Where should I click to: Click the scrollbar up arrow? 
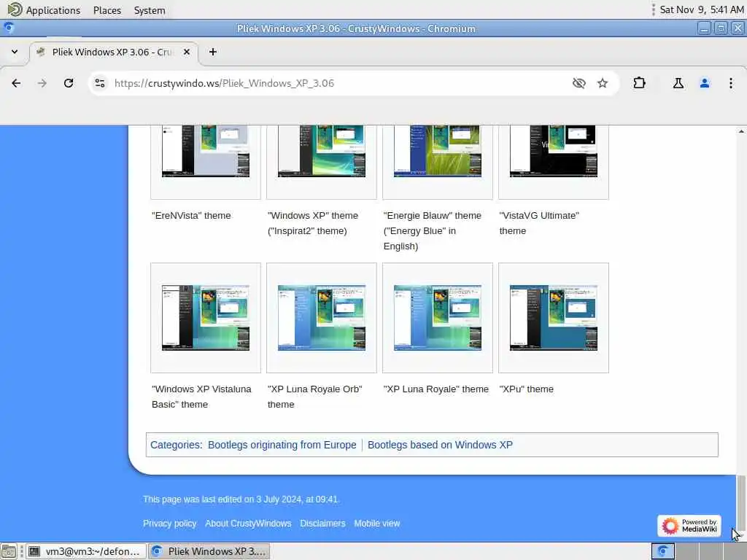[741, 131]
